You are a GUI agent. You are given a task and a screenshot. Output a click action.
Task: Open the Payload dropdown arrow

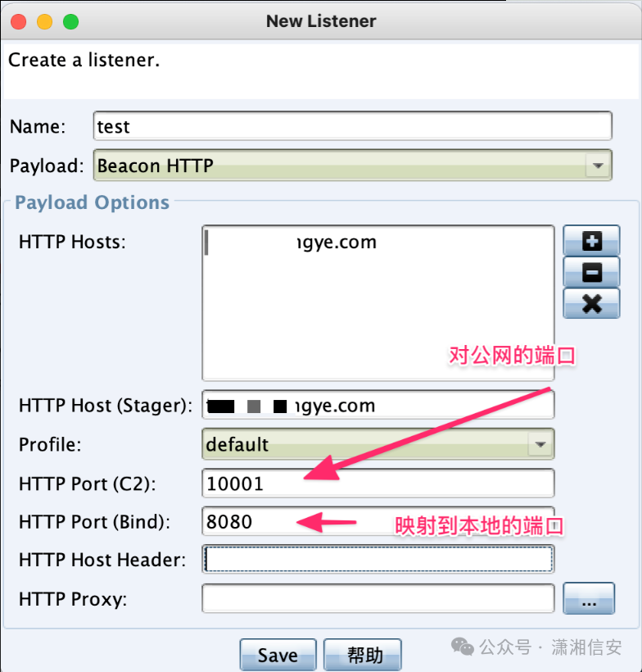(598, 165)
